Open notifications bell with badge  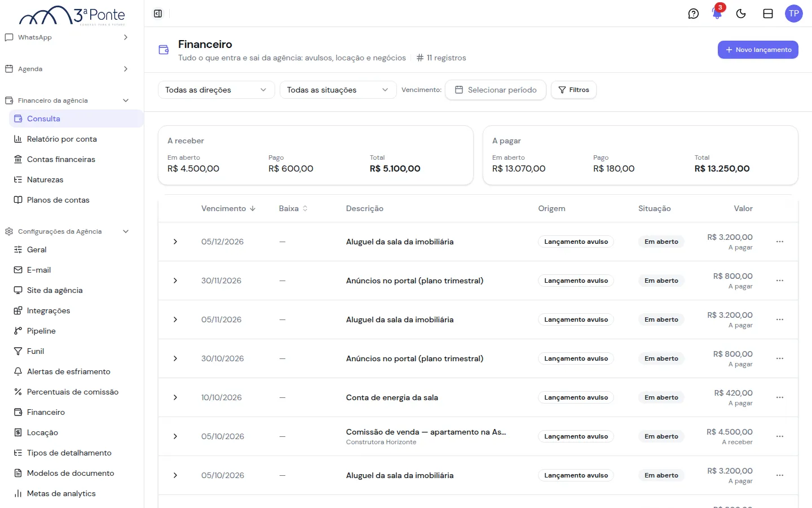point(717,14)
